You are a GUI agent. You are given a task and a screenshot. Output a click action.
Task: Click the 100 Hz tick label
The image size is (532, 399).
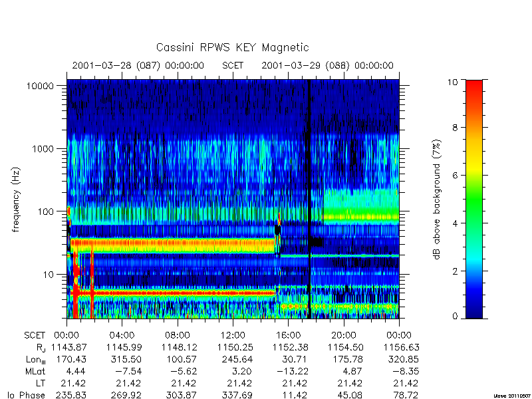click(46, 211)
